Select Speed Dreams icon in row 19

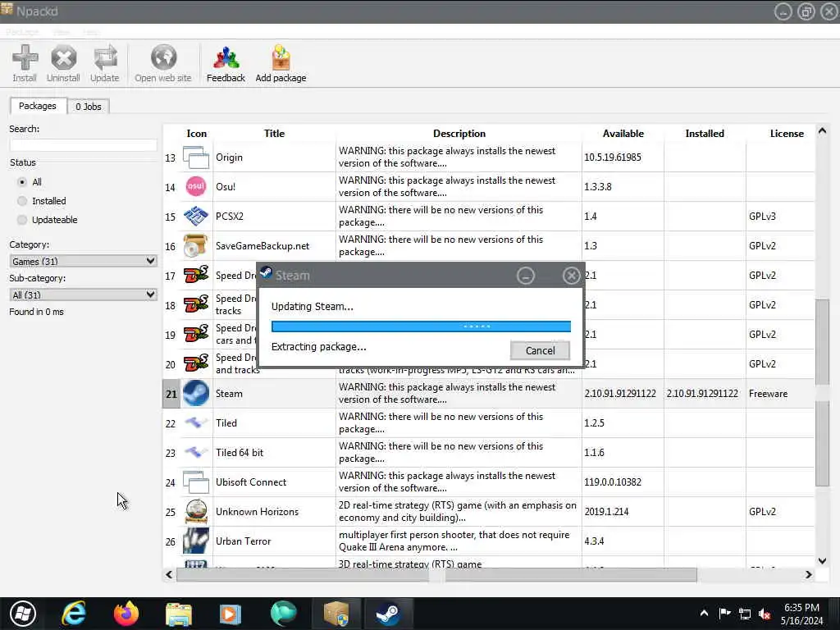click(196, 335)
